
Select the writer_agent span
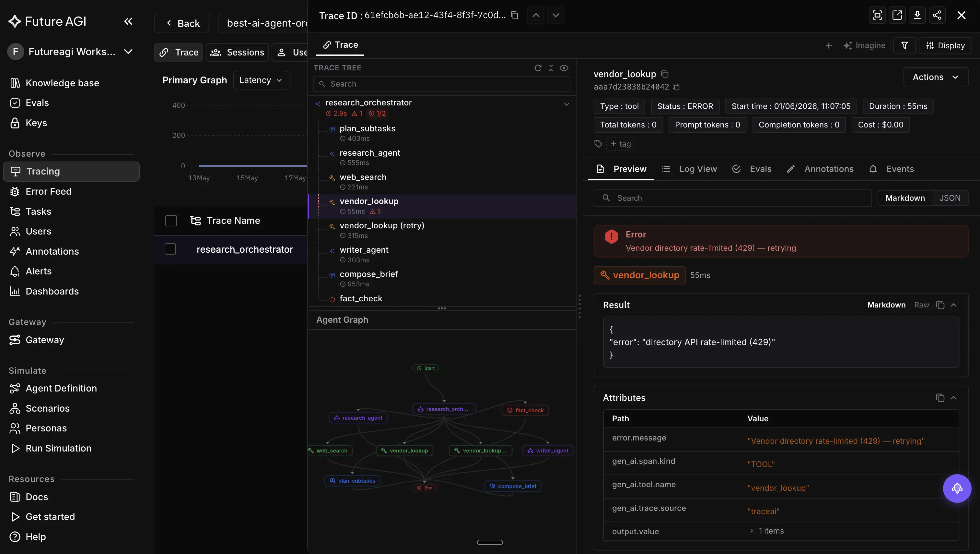pos(441,255)
